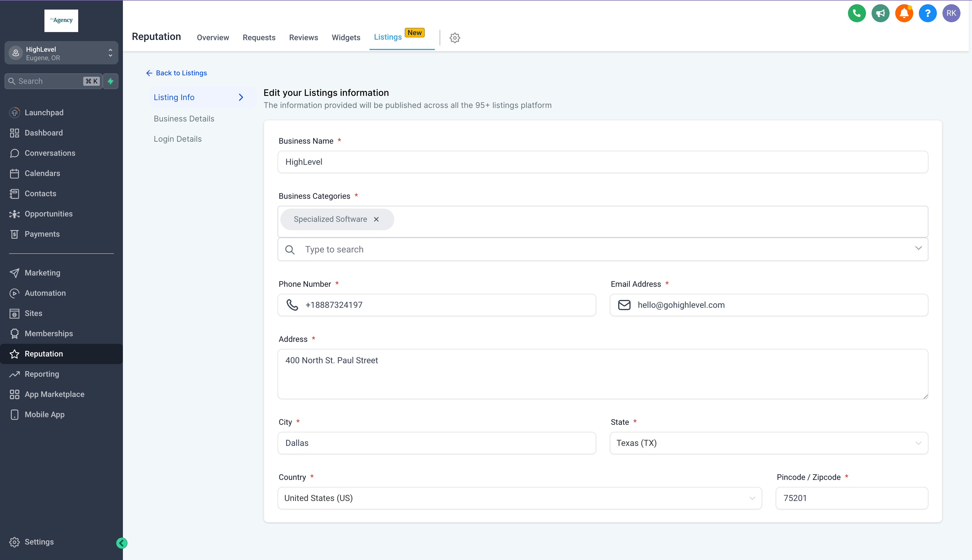972x560 pixels.
Task: Collapse the sidebar with green arrow button
Action: [x=121, y=543]
